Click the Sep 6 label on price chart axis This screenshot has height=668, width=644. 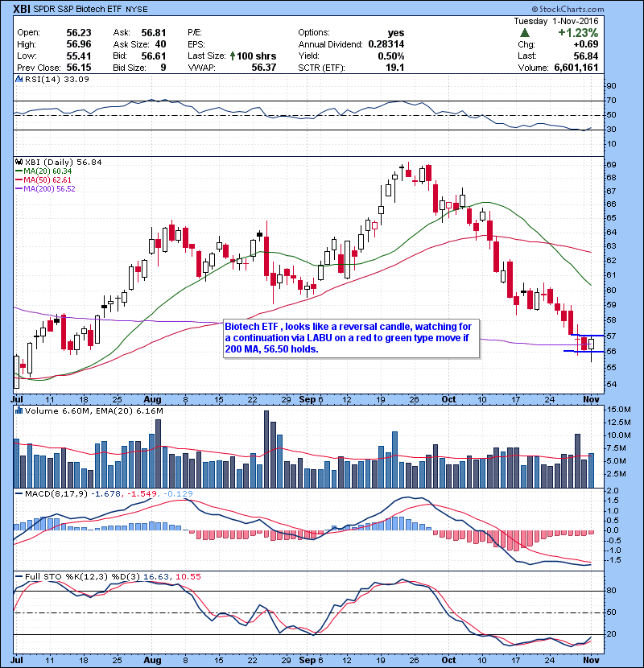click(311, 399)
